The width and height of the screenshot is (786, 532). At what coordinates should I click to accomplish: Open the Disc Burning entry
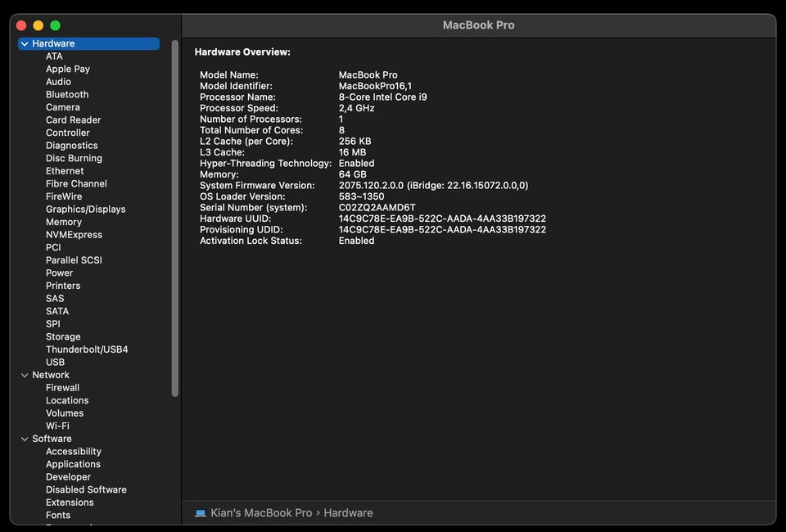tap(74, 158)
